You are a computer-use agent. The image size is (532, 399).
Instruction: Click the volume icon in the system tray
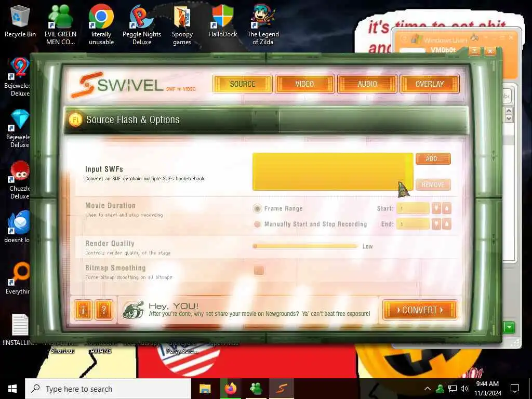click(x=464, y=389)
